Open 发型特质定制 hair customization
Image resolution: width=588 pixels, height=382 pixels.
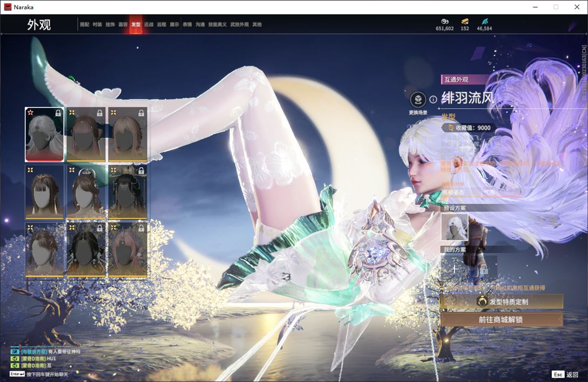[502, 301]
